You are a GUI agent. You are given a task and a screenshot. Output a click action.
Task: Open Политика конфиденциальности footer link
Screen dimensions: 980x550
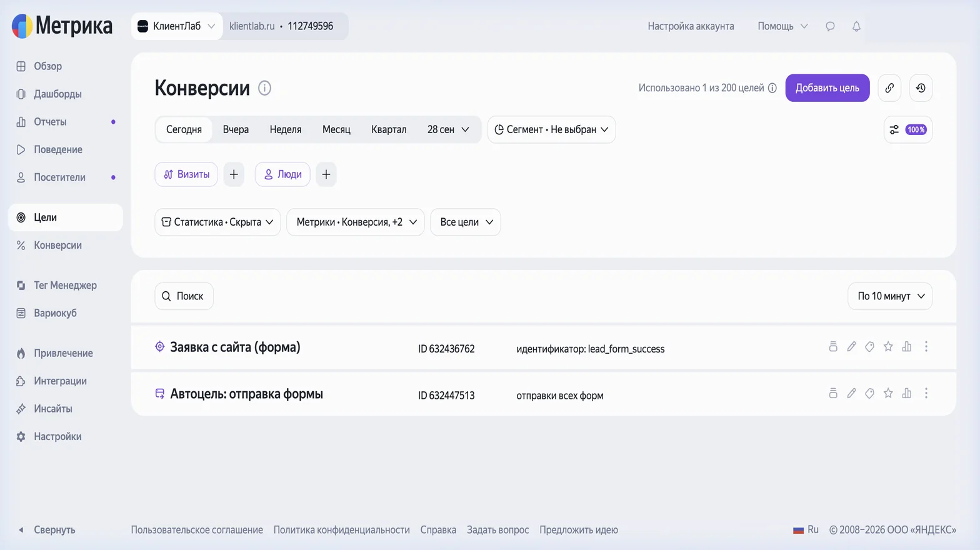(x=342, y=530)
